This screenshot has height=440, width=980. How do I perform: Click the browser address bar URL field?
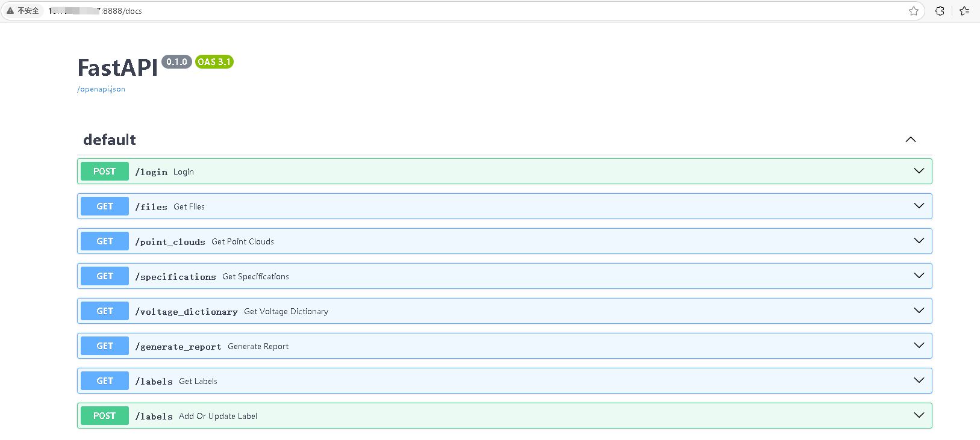(x=463, y=11)
